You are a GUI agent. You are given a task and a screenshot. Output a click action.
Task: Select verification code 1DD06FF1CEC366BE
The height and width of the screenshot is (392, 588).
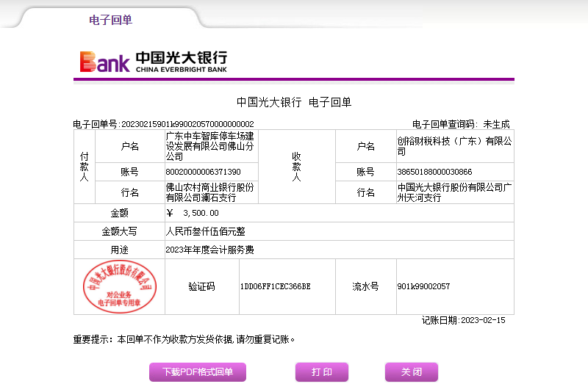click(275, 286)
